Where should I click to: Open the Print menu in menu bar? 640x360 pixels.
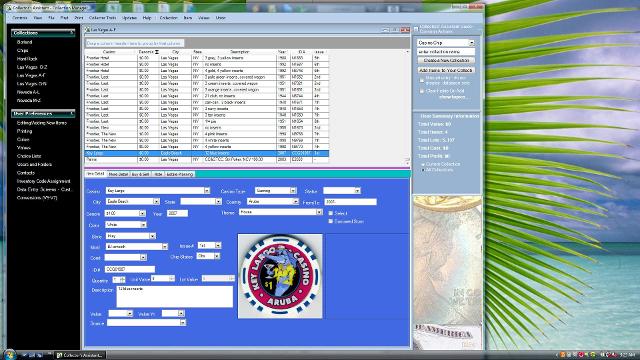79,18
